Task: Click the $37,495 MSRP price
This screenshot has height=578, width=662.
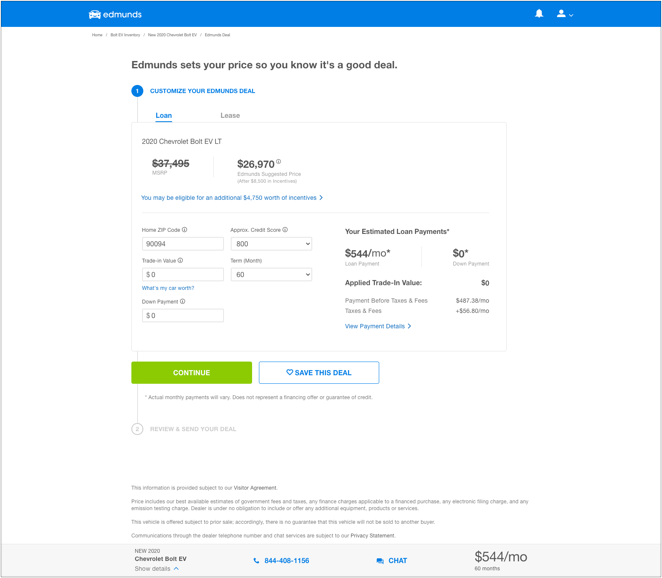Action: pyautogui.click(x=171, y=163)
